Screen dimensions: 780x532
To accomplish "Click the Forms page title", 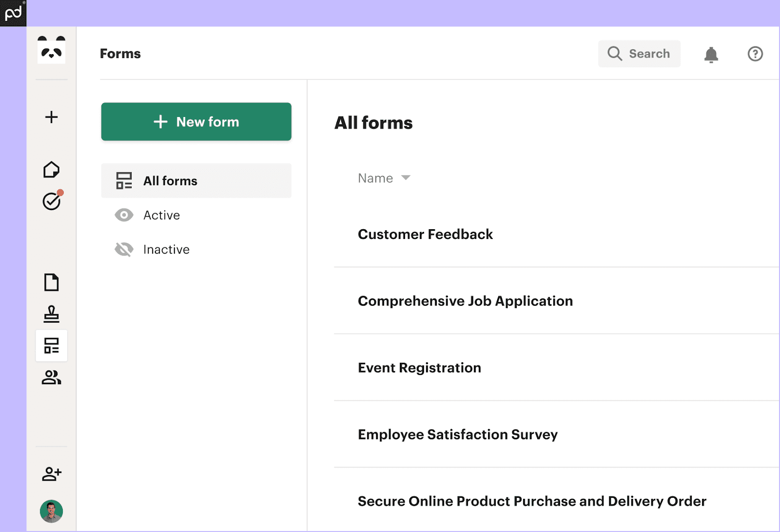I will [x=120, y=54].
